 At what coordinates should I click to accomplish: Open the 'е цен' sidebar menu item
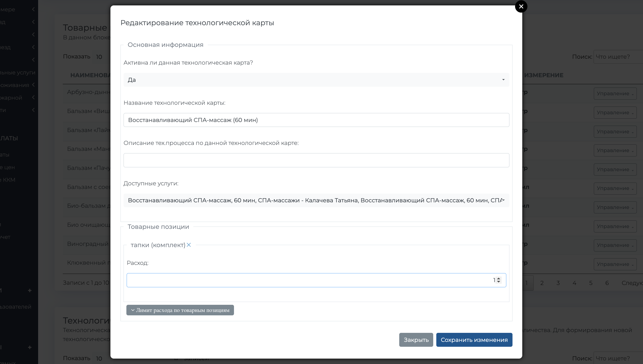8,167
